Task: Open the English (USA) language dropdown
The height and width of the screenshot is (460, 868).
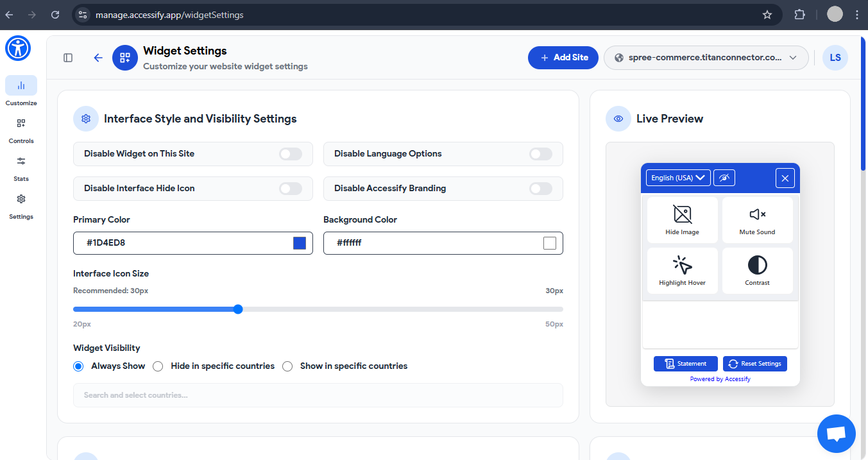Action: click(677, 177)
